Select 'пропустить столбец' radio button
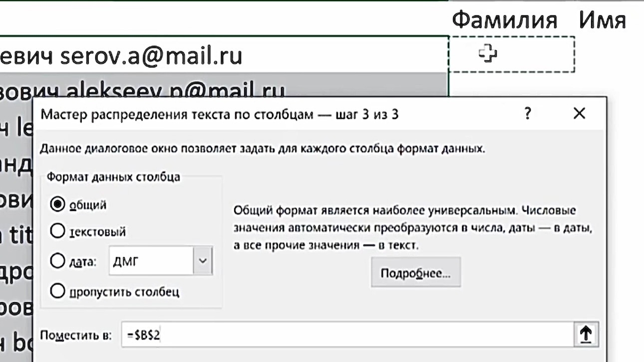This screenshot has width=644, height=362. tap(58, 291)
